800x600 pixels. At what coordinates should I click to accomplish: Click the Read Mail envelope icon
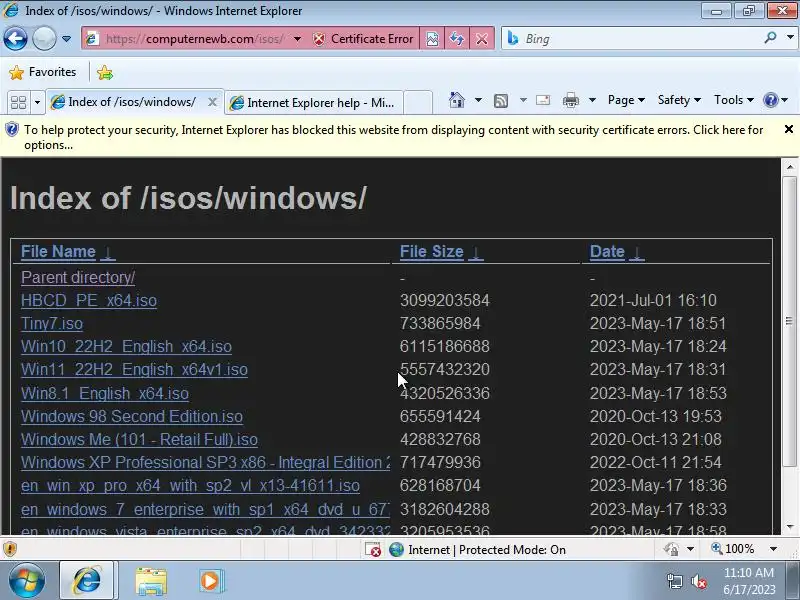[543, 100]
